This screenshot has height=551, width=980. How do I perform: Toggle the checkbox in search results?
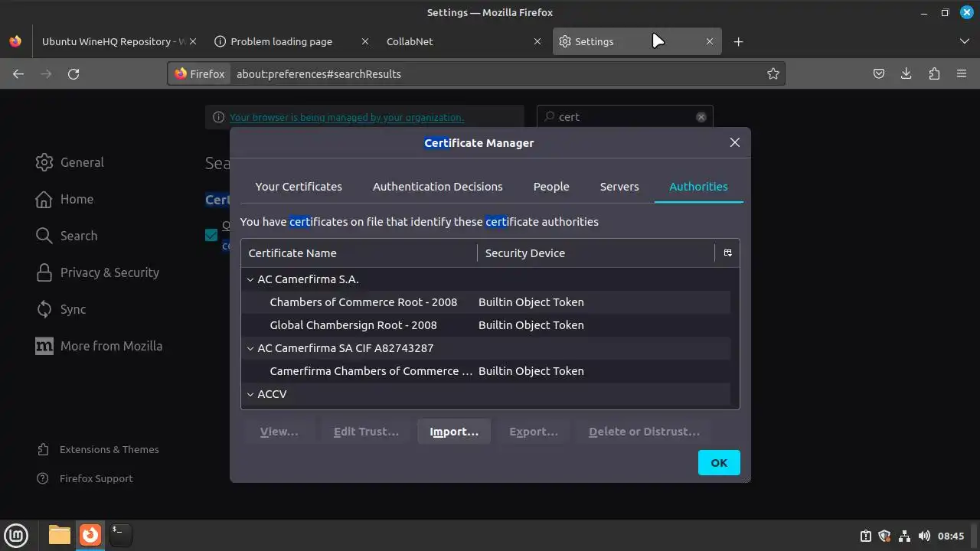click(211, 235)
